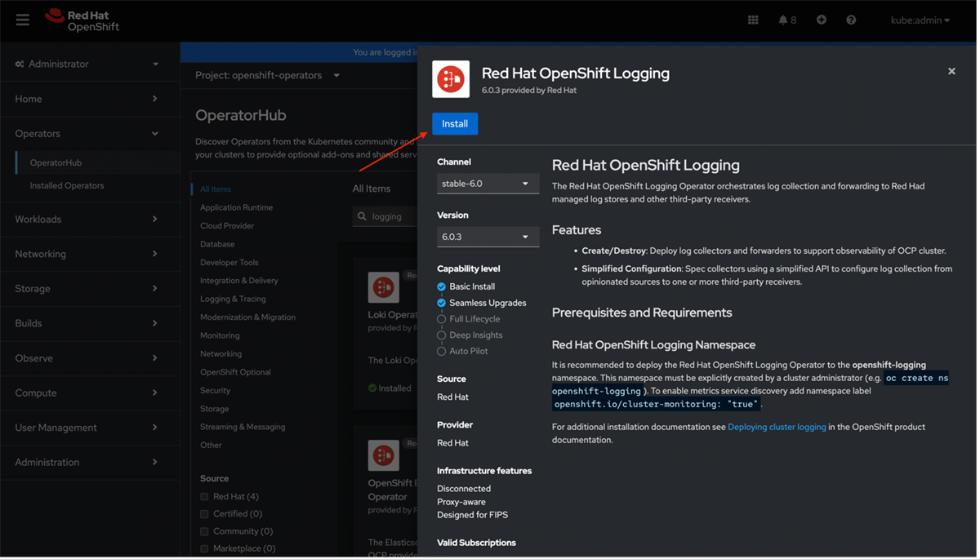Image resolution: width=980 pixels, height=559 pixels.
Task: Open the Version 6.0.3 dropdown
Action: click(x=488, y=236)
